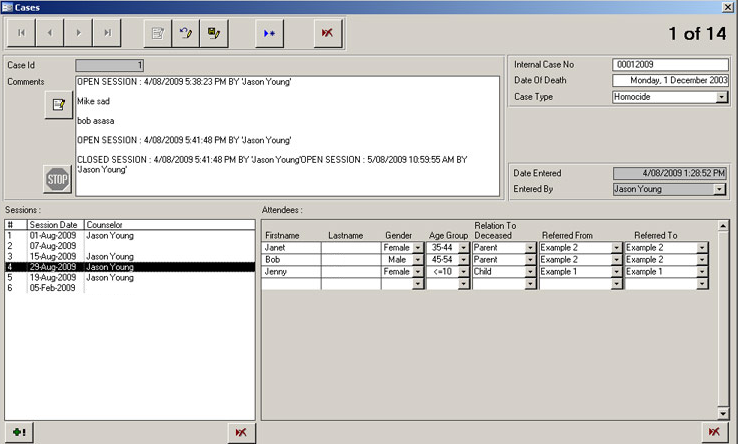The image size is (738, 444).
Task: Click the new record blue arrow icon
Action: [x=270, y=33]
